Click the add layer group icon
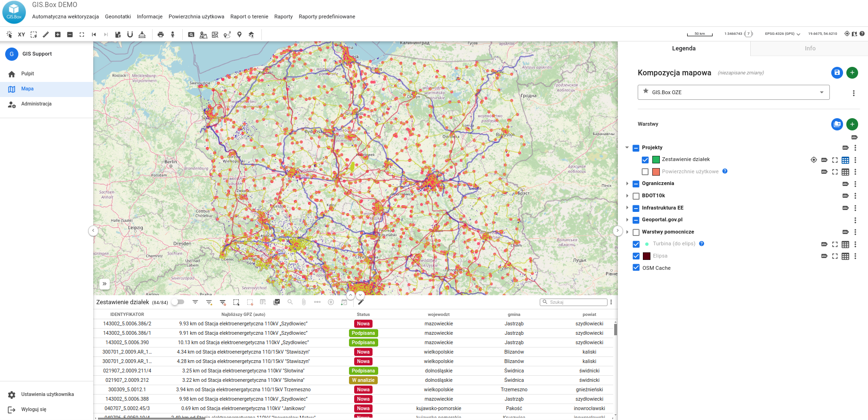 click(836, 124)
